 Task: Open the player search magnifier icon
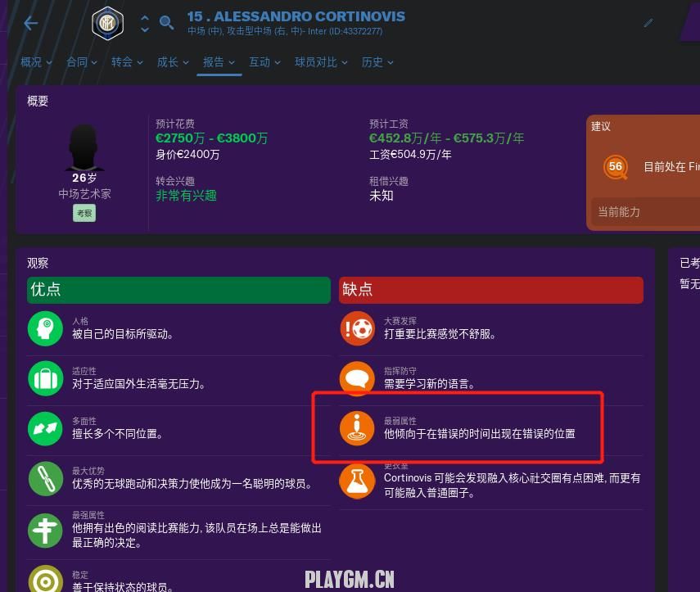coord(166,23)
